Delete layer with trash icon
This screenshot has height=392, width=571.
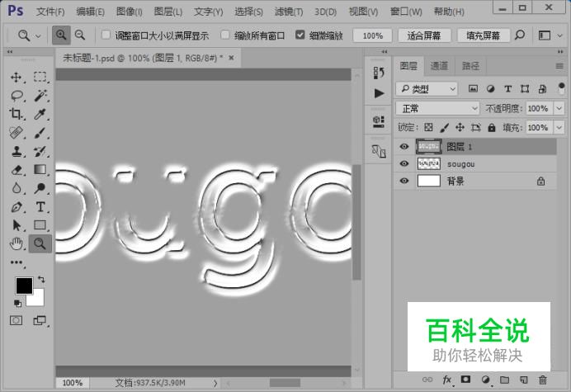click(543, 380)
